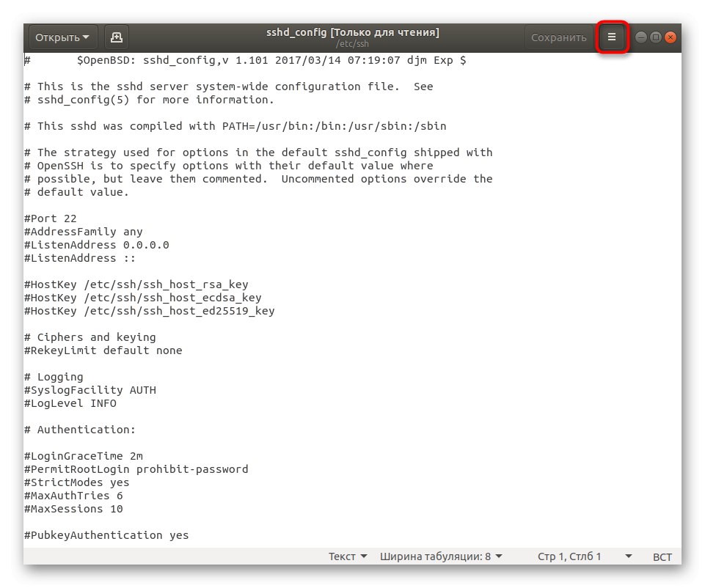
Task: Click the '# default value.' comment line
Action: pos(76,192)
